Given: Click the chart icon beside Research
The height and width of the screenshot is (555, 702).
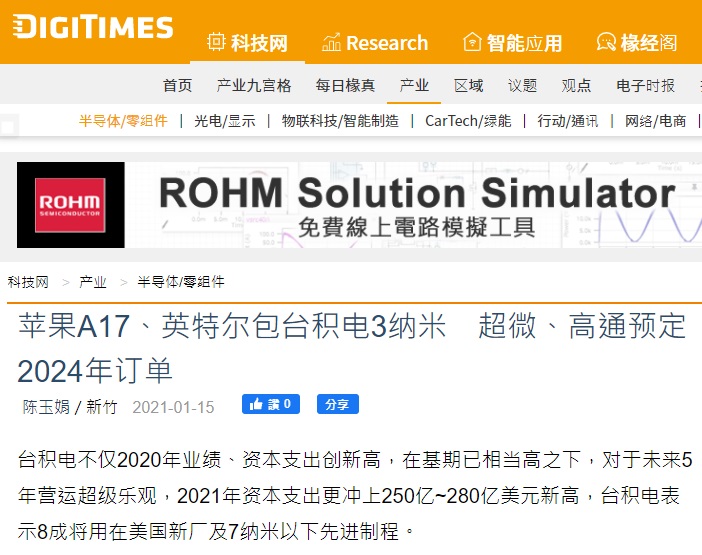Looking at the screenshot, I should tap(331, 42).
